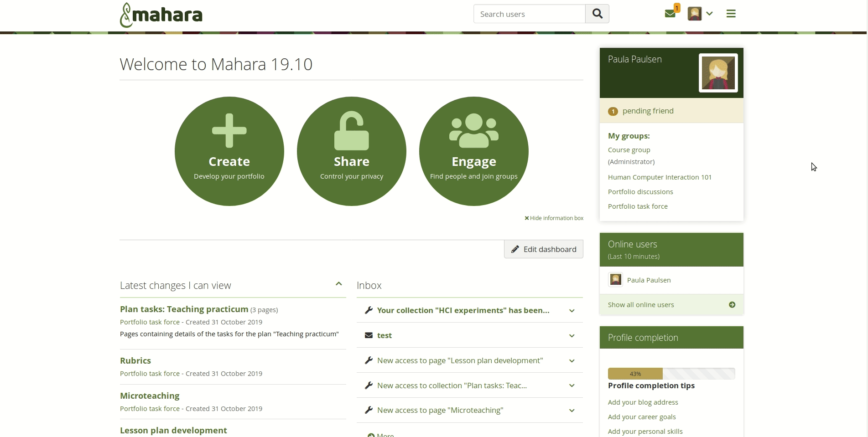This screenshot has height=437, width=868.
Task: Click the Edit dashboard button
Action: click(543, 249)
